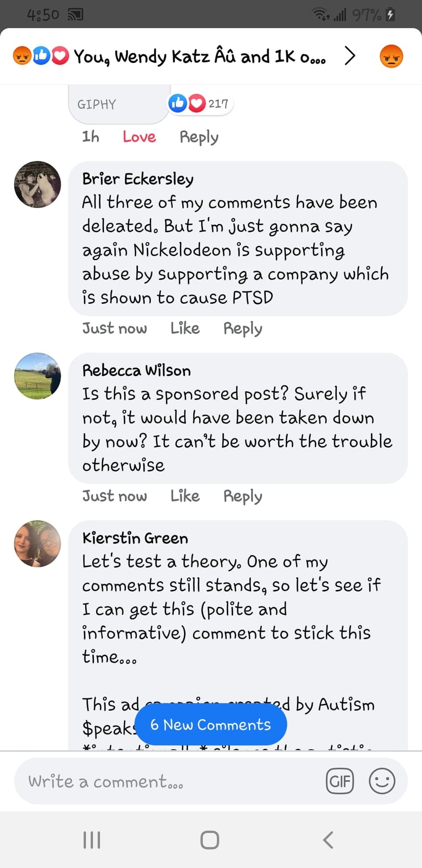Toggle Love reaction on the GIPHY comment
The image size is (422, 868).
(x=139, y=137)
